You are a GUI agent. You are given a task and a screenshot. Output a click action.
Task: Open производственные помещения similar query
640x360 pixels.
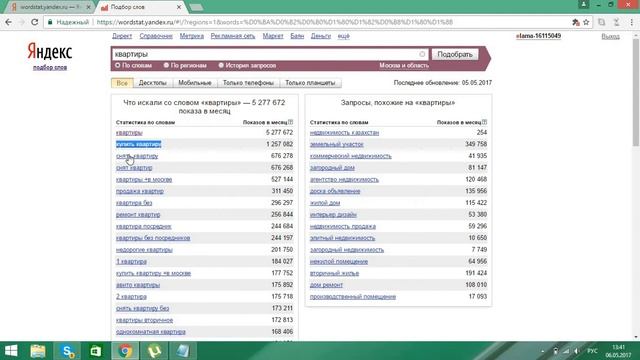pos(353,297)
